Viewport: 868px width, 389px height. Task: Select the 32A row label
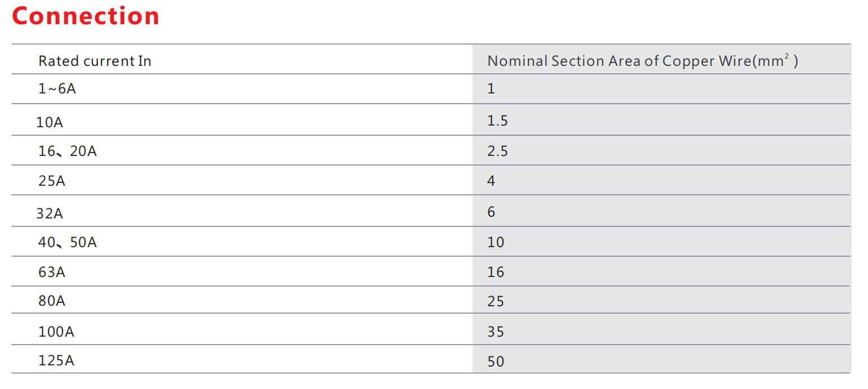point(50,213)
